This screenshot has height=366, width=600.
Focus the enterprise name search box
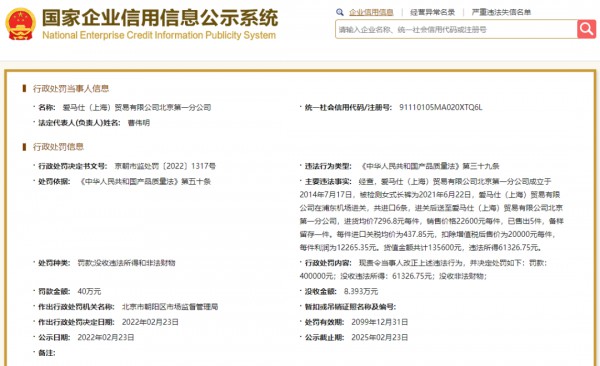(456, 29)
